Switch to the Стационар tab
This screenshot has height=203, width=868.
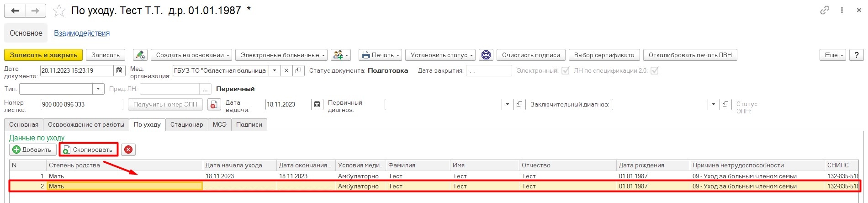186,124
